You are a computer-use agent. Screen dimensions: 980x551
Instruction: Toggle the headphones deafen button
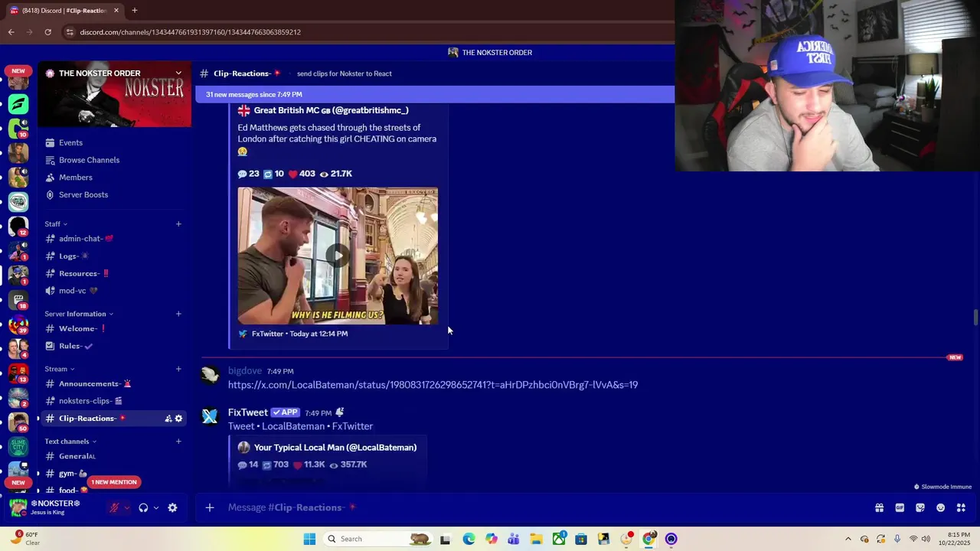pyautogui.click(x=143, y=507)
